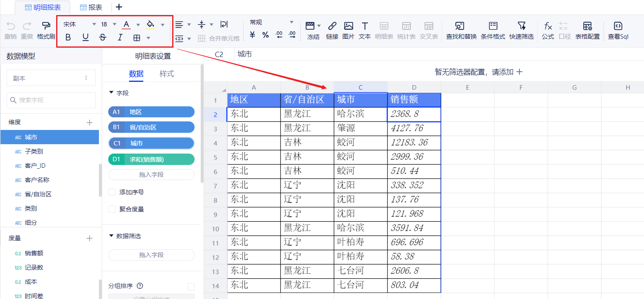Insert a 链接 hyperlink from the toolbar

click(332, 30)
